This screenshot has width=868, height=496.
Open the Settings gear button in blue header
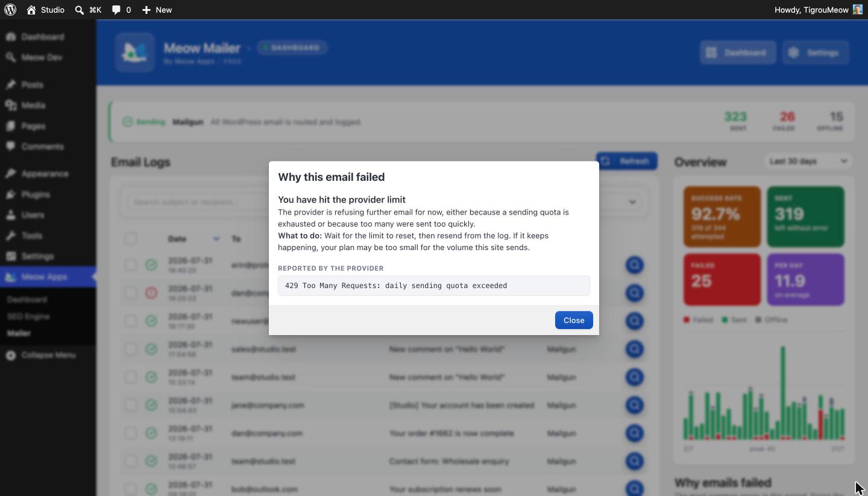[816, 52]
